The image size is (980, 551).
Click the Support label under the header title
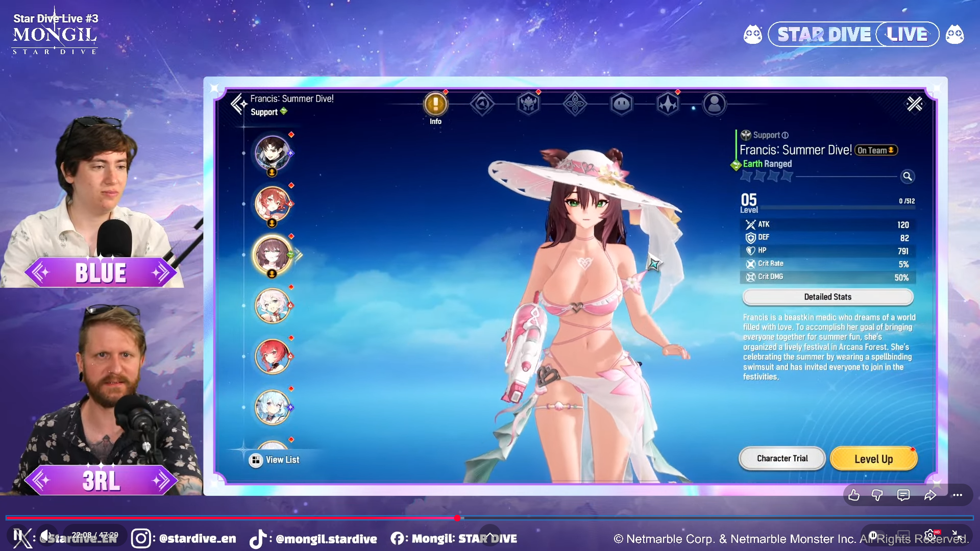[x=264, y=112]
